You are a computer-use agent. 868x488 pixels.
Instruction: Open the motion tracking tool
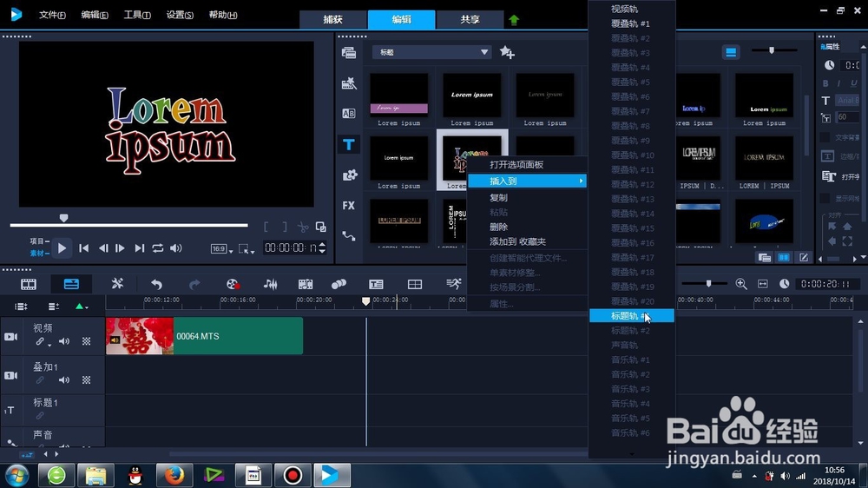coord(339,284)
